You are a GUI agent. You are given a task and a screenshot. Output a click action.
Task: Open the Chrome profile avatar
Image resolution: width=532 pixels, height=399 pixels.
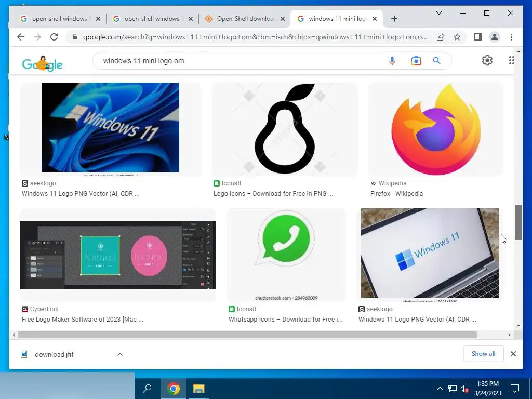(495, 37)
